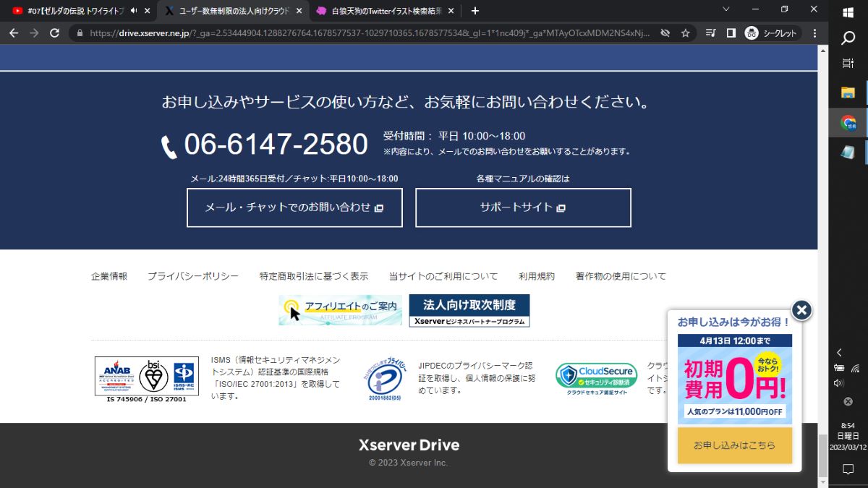Click the アフィリエイトのご案内 banner
This screenshot has width=868, height=488.
tap(341, 310)
